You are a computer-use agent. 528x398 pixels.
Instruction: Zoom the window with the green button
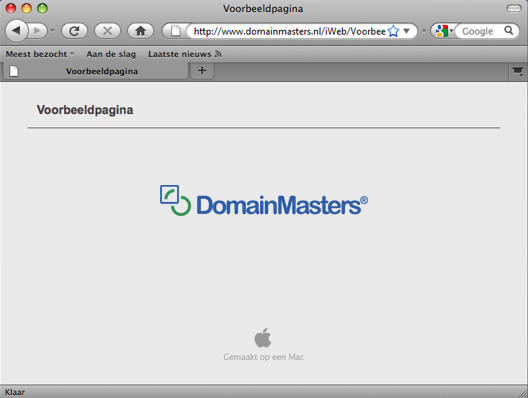(42, 8)
